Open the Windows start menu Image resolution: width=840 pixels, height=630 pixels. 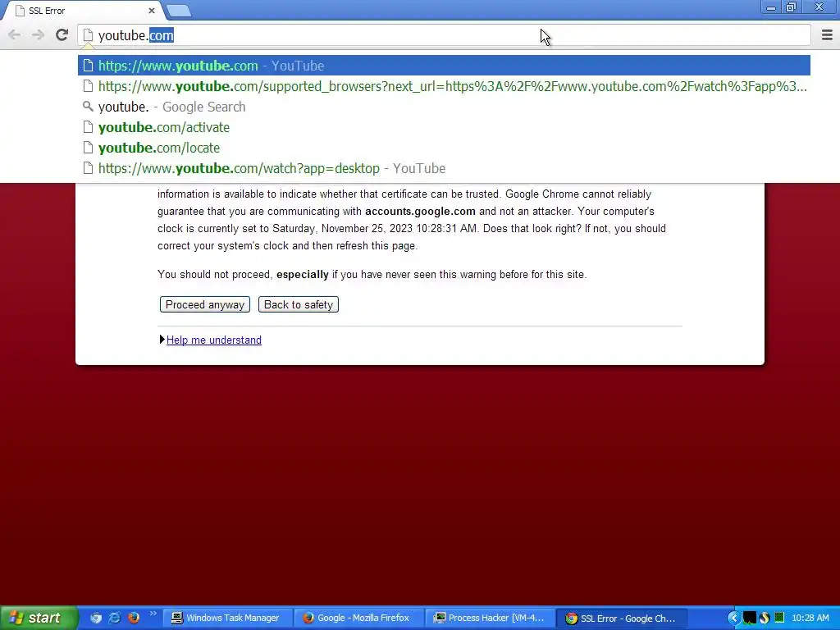38,618
